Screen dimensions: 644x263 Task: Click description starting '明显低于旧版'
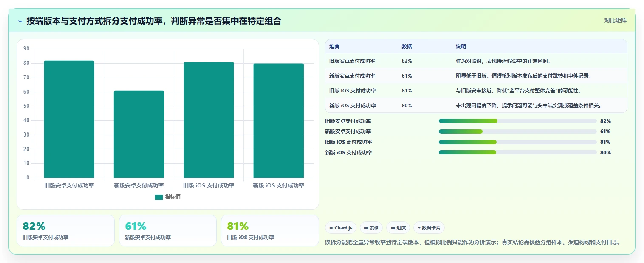(x=523, y=76)
